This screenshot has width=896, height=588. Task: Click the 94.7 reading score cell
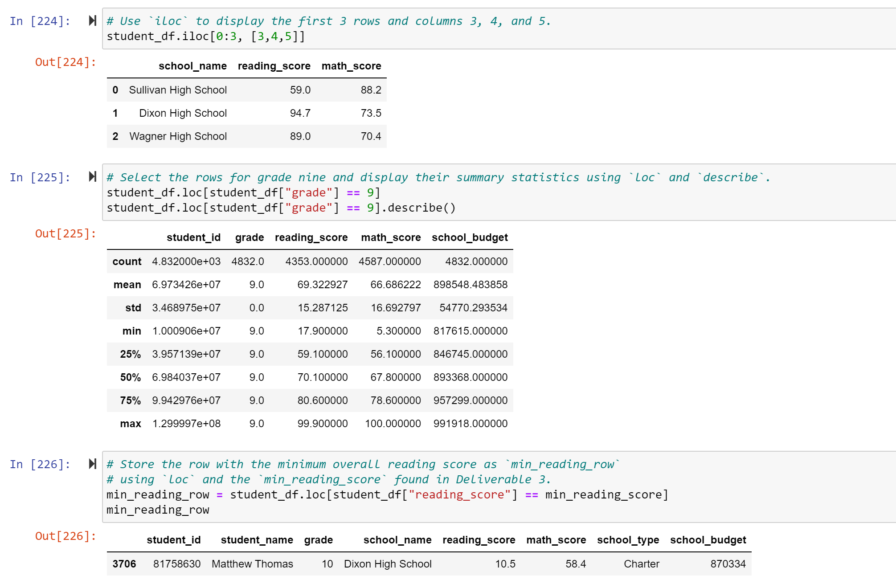(300, 113)
